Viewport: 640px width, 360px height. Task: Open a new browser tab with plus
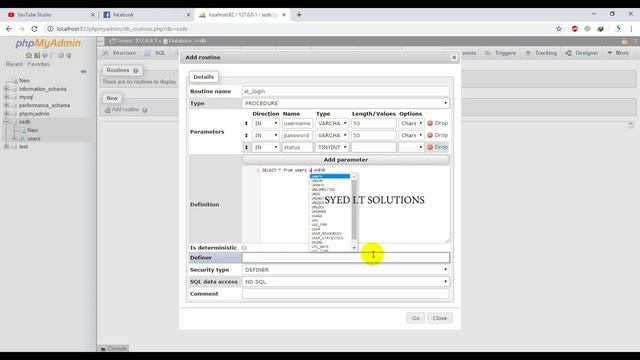[299, 15]
